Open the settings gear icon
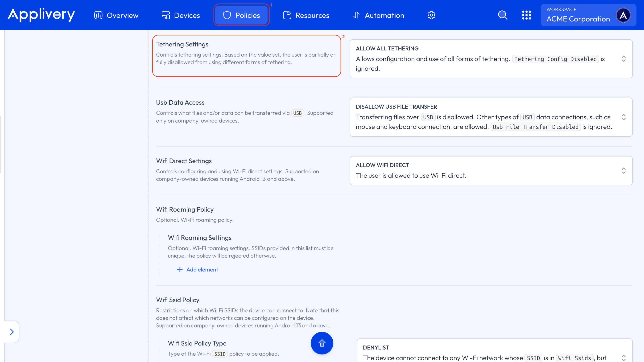The width and height of the screenshot is (644, 362). (431, 15)
